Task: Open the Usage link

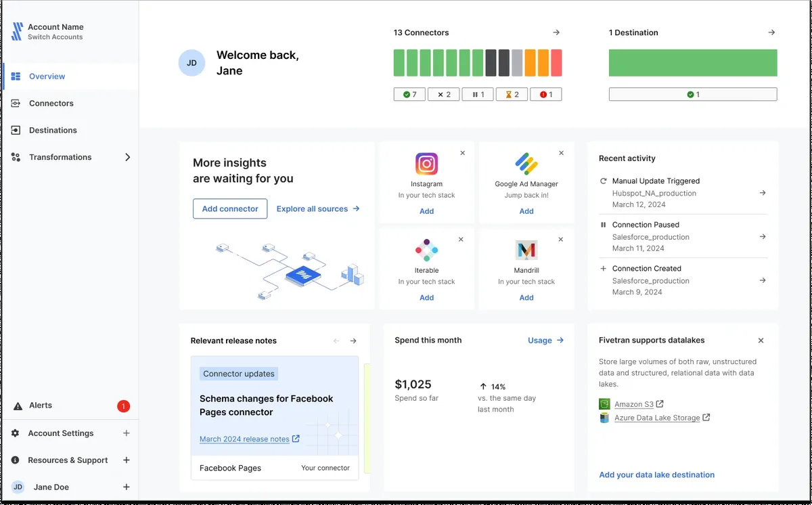Action: 545,341
